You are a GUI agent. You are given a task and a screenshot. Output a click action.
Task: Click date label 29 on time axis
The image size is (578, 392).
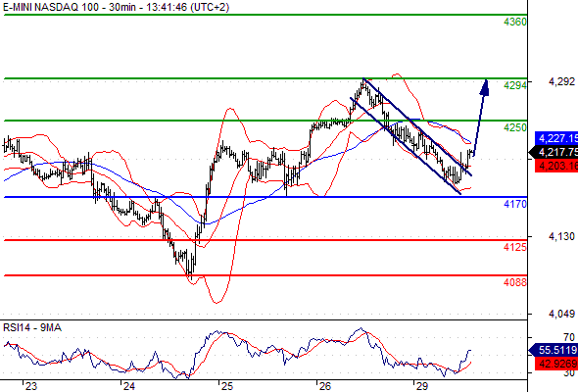coord(422,386)
